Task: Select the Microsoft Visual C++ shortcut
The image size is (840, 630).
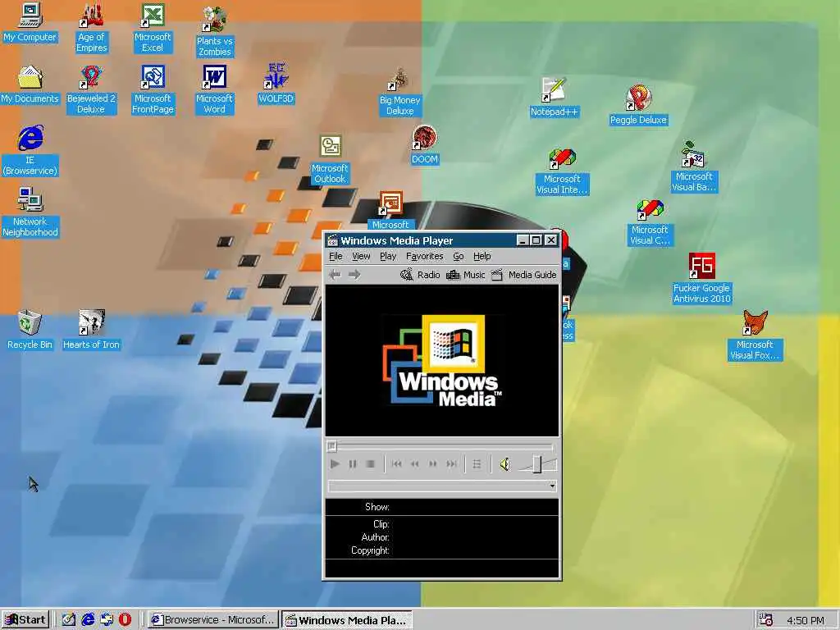Action: 650,222
